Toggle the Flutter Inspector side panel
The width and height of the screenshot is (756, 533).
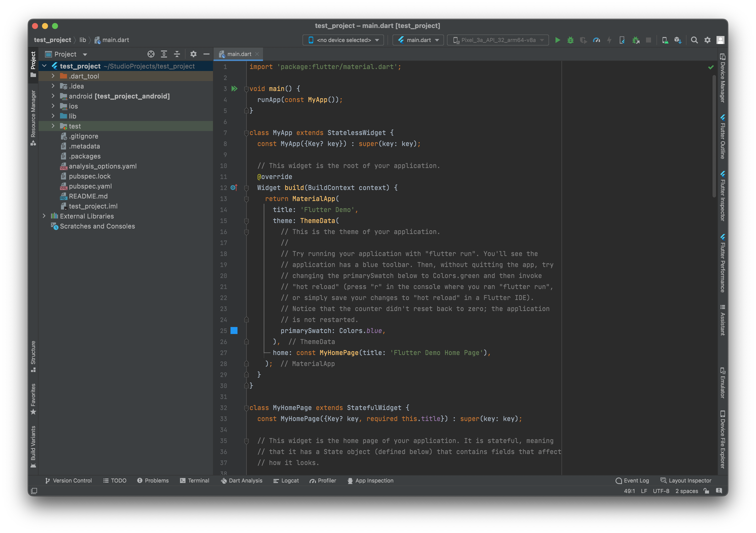722,196
